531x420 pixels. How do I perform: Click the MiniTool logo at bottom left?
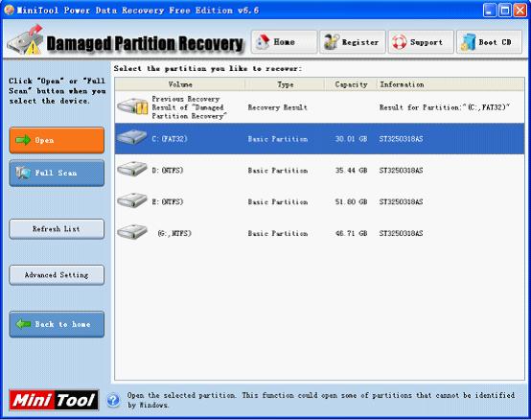[54, 400]
